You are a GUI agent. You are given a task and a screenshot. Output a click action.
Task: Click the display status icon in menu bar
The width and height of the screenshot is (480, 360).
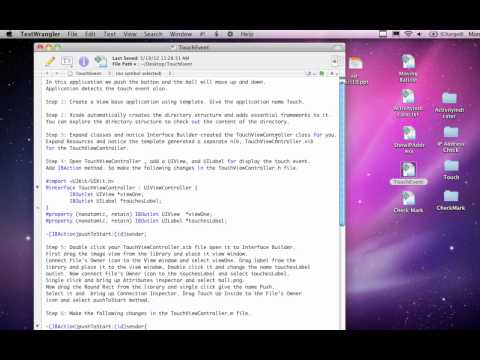pos(396,34)
